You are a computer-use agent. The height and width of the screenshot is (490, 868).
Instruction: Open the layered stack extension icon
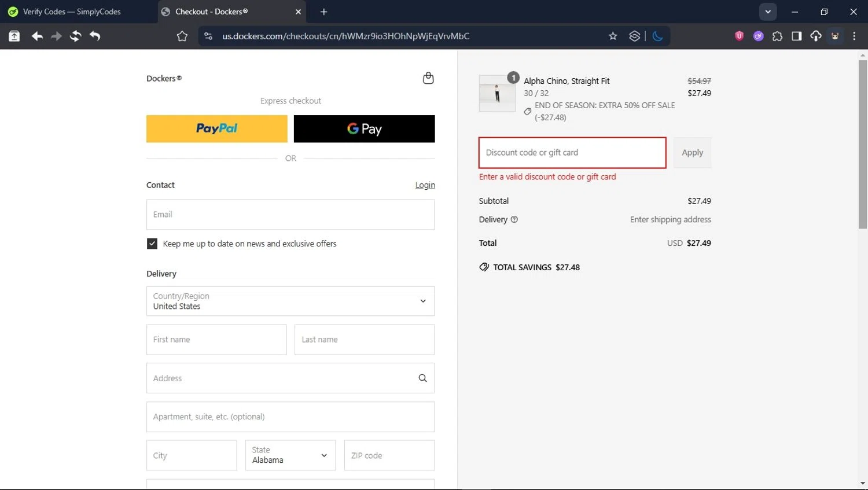(x=634, y=36)
